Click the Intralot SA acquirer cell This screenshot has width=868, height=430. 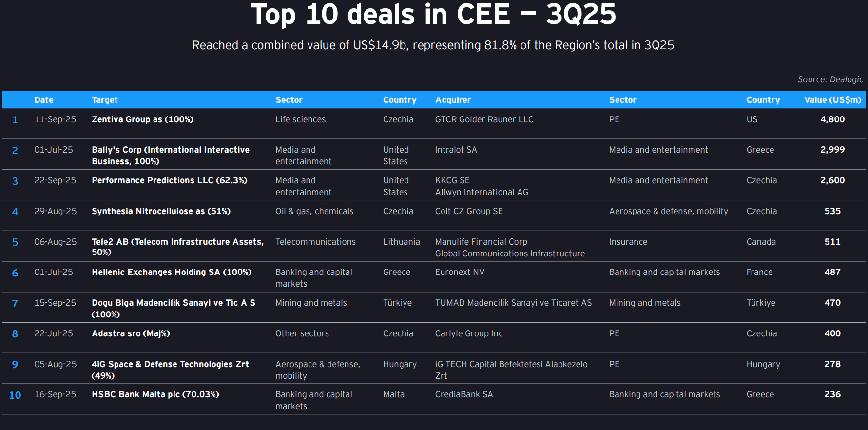point(456,150)
